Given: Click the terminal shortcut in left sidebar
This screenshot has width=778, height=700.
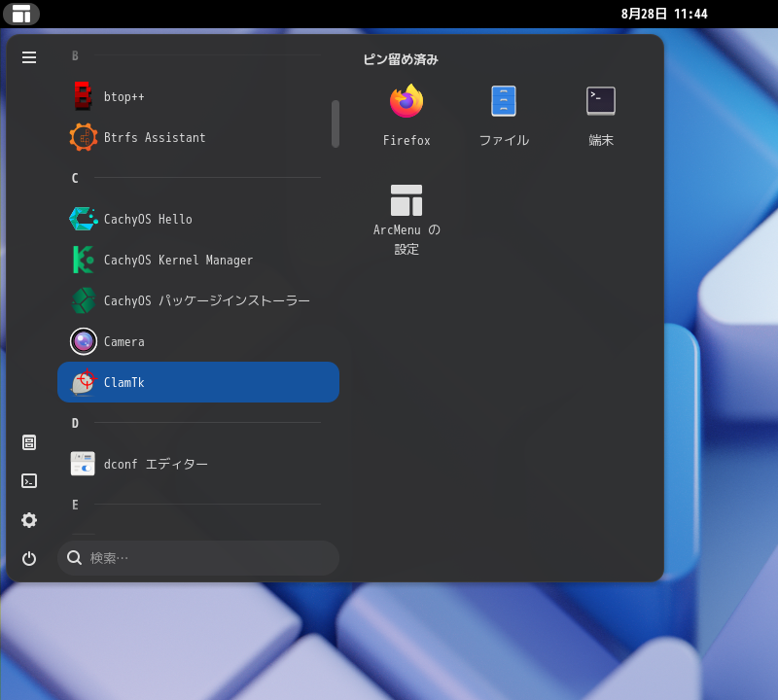Looking at the screenshot, I should click(29, 481).
